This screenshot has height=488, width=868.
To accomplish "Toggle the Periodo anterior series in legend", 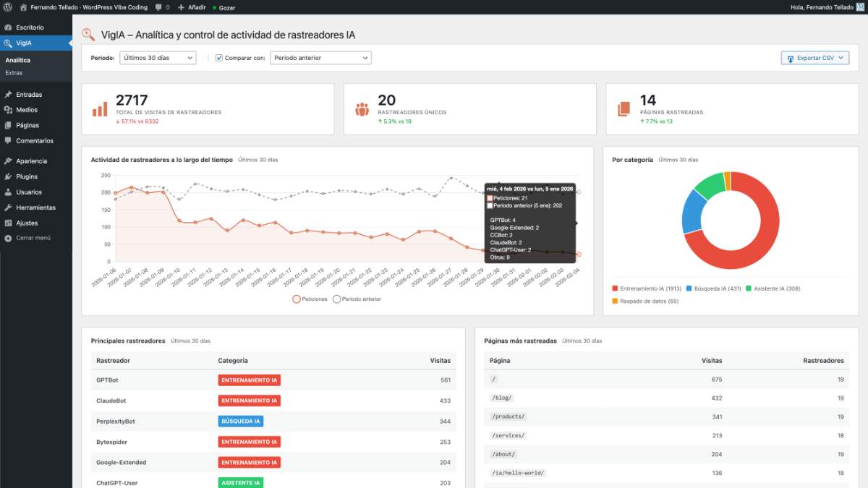I will 336,299.
